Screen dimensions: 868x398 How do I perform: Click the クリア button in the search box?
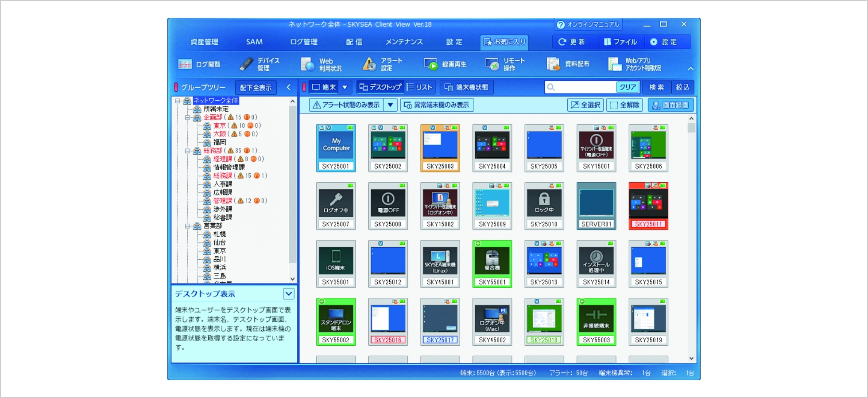pos(628,87)
